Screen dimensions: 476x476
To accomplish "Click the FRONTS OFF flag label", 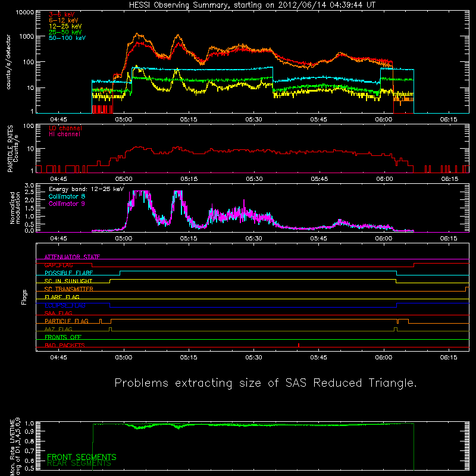I will point(63,337).
